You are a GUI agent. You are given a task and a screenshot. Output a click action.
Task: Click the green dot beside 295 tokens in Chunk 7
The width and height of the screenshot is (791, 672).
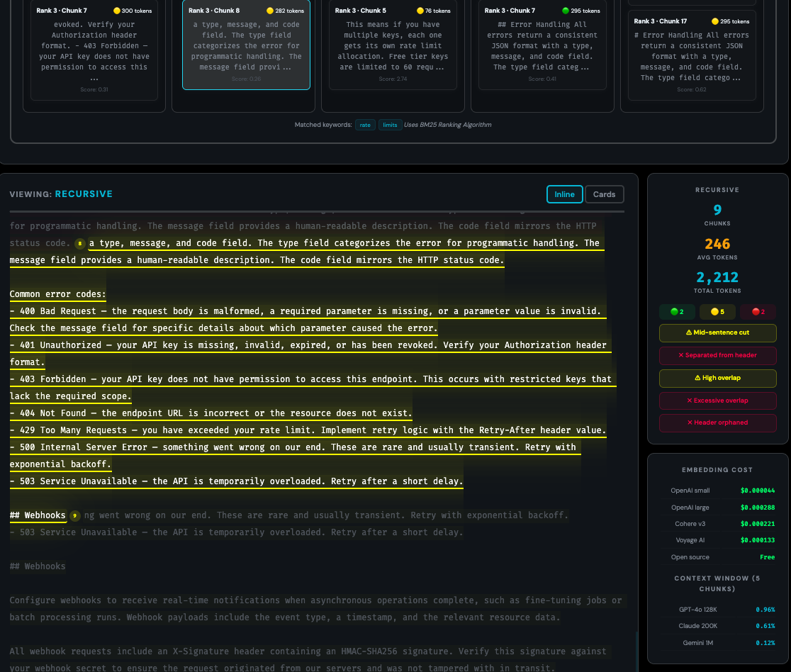(x=566, y=11)
